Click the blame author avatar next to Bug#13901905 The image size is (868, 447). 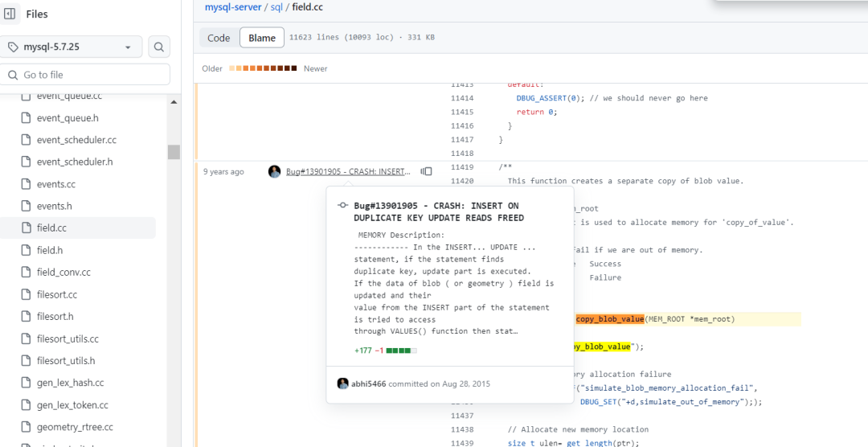[x=275, y=172]
